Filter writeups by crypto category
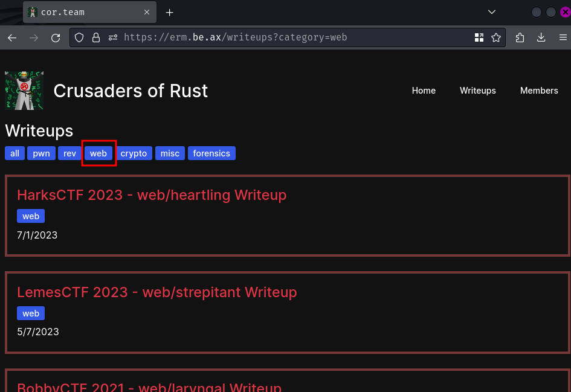 coord(134,153)
